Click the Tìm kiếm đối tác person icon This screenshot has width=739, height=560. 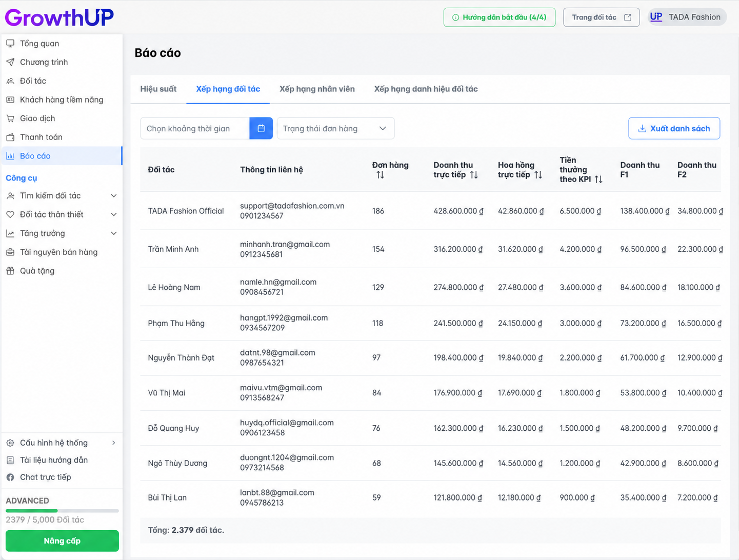10,196
